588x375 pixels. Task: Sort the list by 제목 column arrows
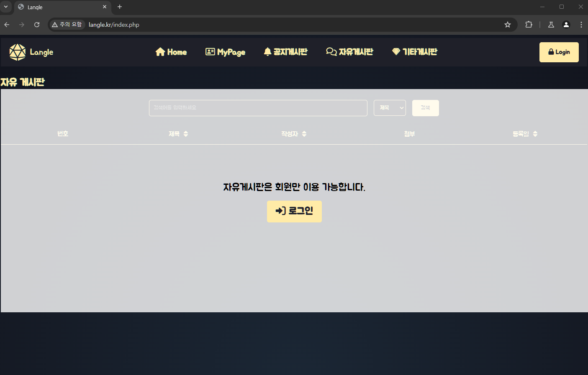[x=186, y=134]
